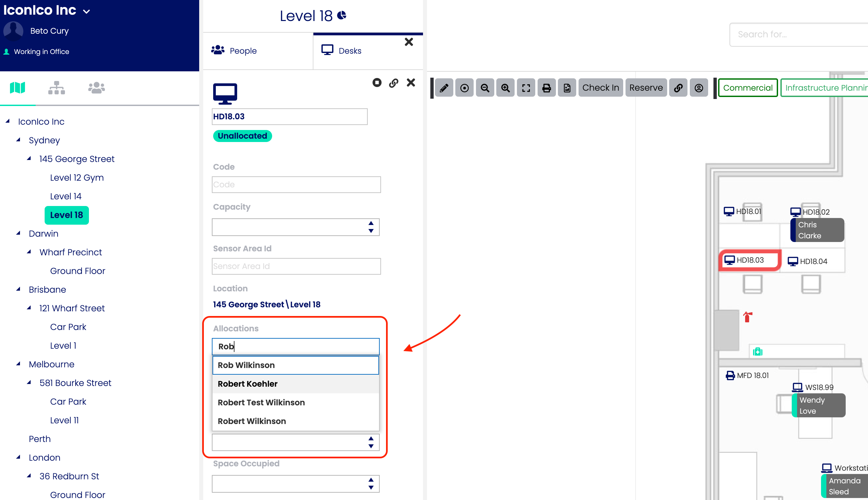Viewport: 868px width, 500px height.
Task: Click the pencil edit tool icon
Action: [x=444, y=88]
